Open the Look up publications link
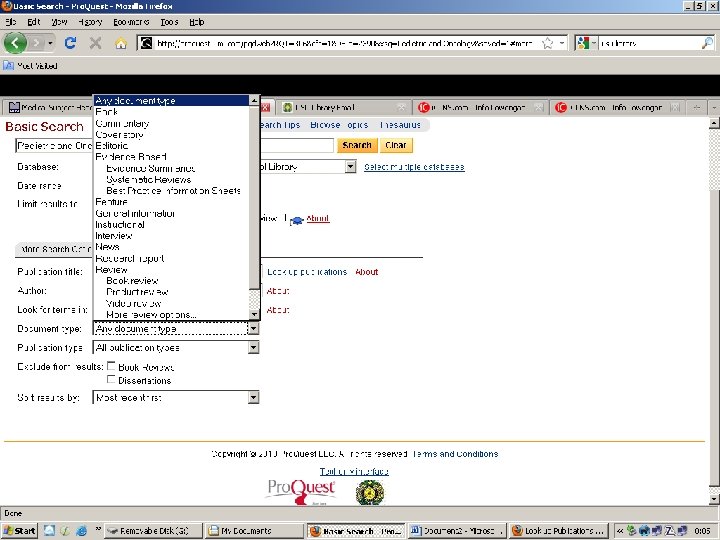This screenshot has width=720, height=540. [x=307, y=272]
